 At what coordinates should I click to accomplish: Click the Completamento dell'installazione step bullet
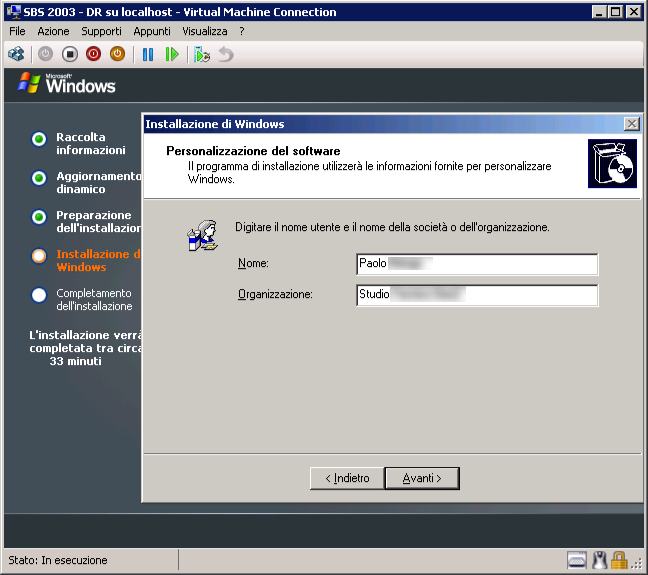[x=39, y=295]
